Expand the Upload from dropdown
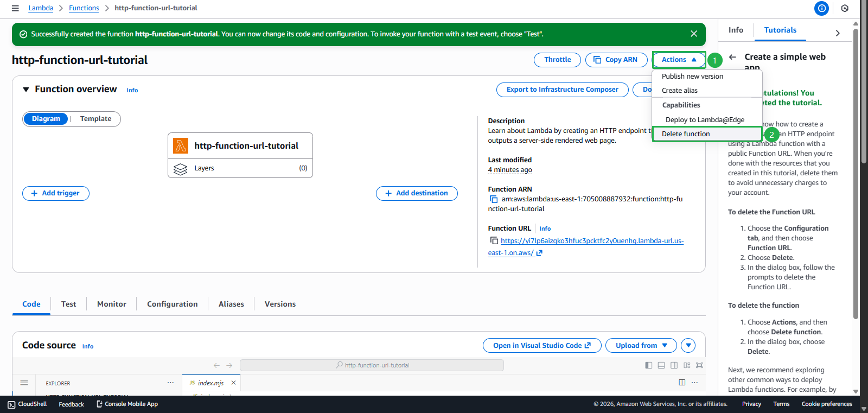868x413 pixels. tap(641, 346)
